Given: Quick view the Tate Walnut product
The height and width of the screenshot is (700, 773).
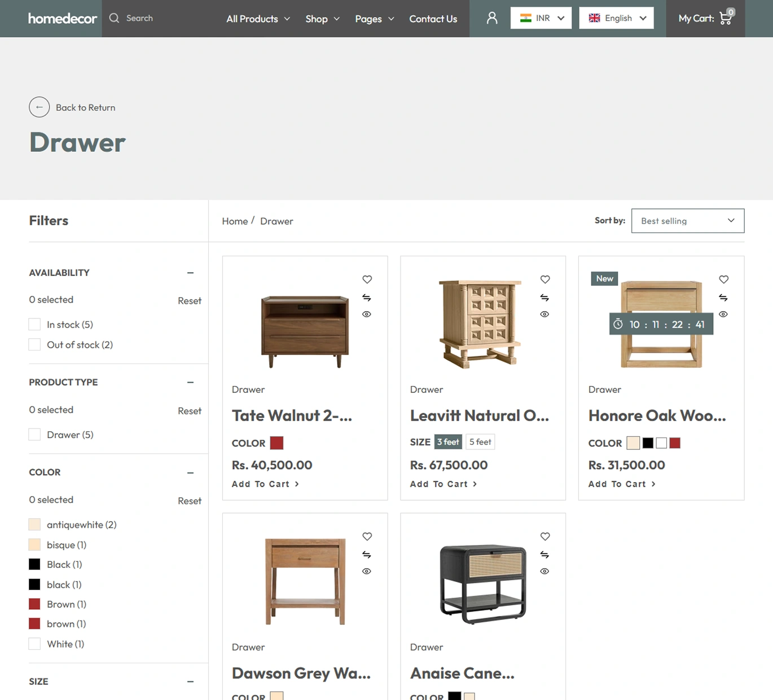Looking at the screenshot, I should coord(367,314).
